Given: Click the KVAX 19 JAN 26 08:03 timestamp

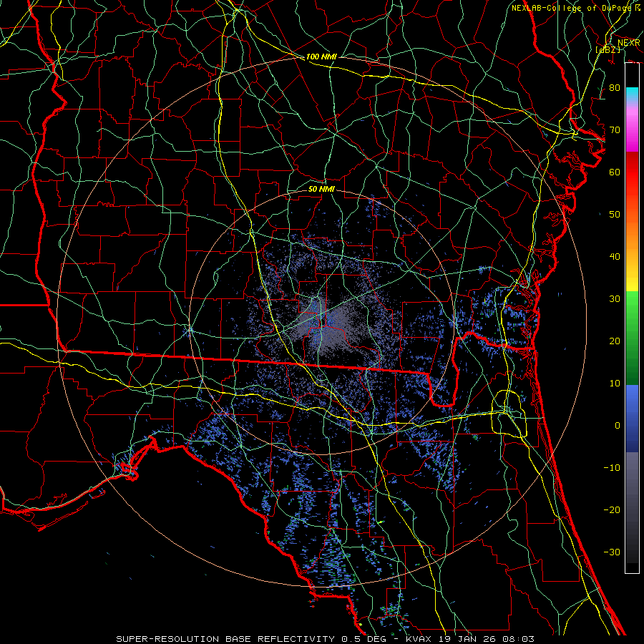Looking at the screenshot, I should point(470,639).
